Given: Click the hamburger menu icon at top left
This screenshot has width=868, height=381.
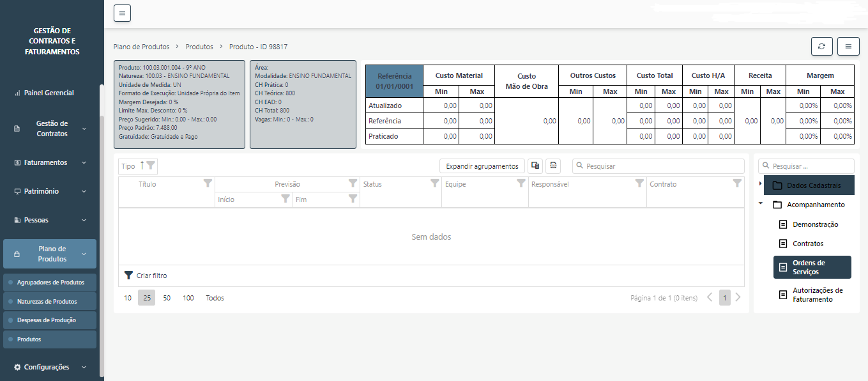Looking at the screenshot, I should [122, 13].
